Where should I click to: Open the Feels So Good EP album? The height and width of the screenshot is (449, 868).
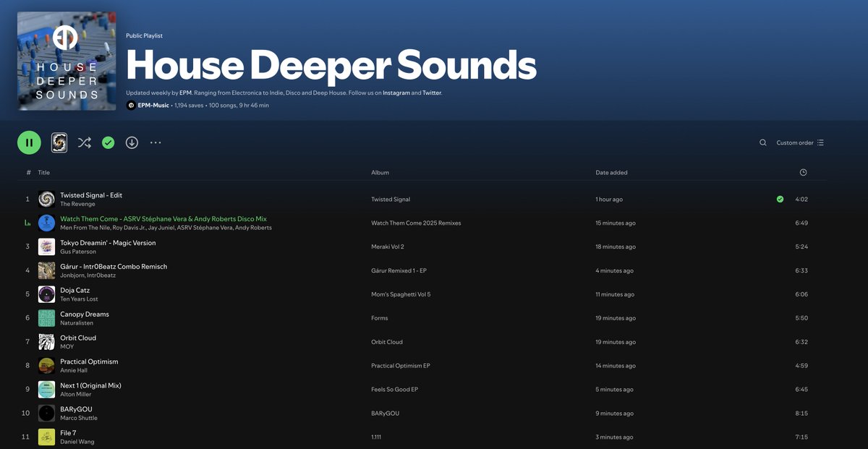pyautogui.click(x=395, y=390)
